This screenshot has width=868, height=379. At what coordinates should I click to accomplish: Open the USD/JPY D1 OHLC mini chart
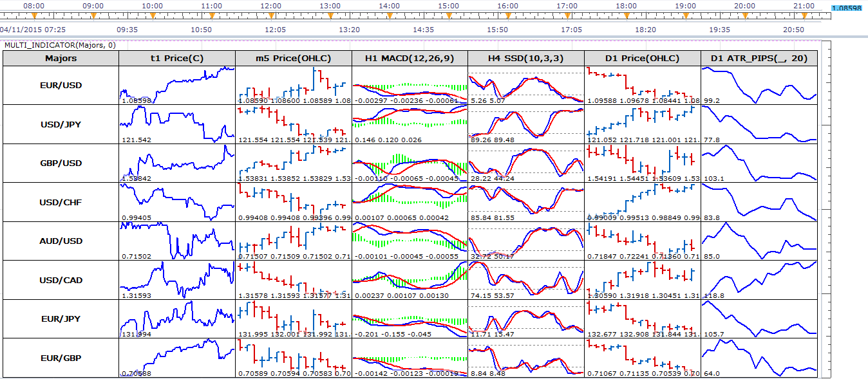click(x=643, y=124)
